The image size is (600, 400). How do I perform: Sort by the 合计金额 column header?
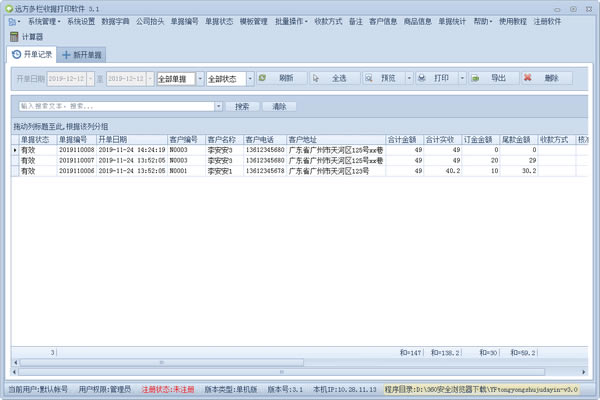(404, 139)
